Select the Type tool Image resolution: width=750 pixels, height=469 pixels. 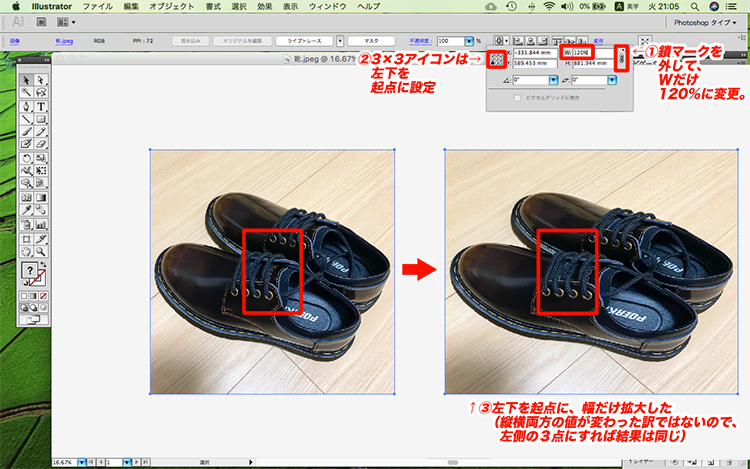coord(41,106)
